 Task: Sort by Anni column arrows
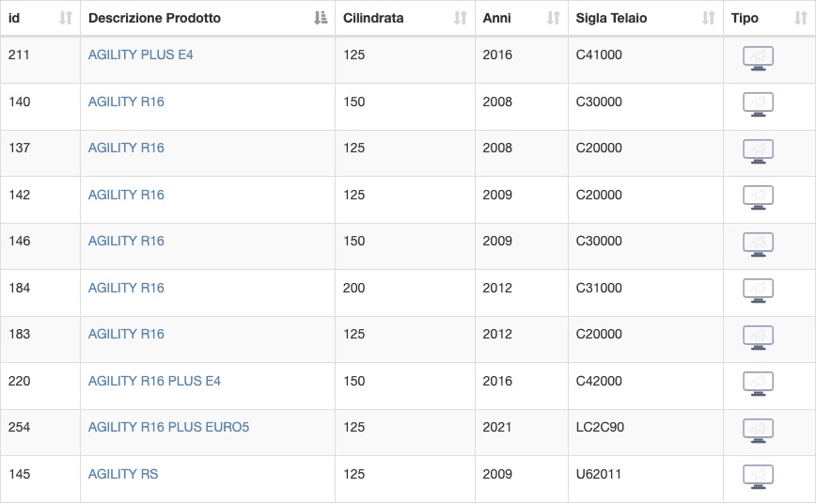(x=553, y=18)
